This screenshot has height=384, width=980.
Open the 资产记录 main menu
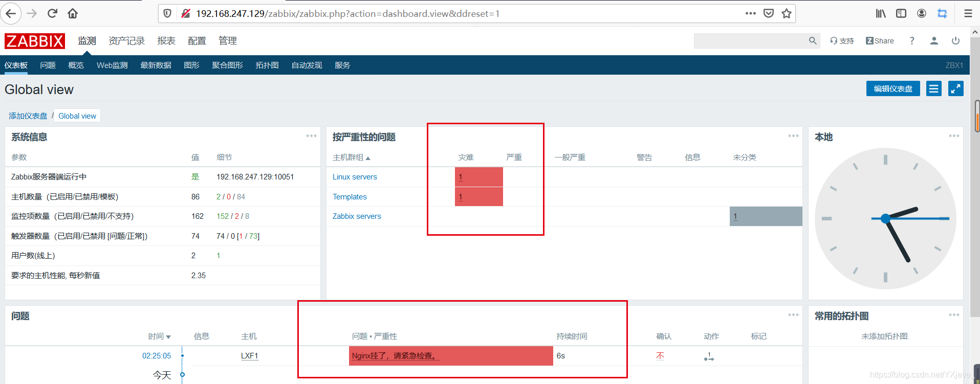[126, 41]
